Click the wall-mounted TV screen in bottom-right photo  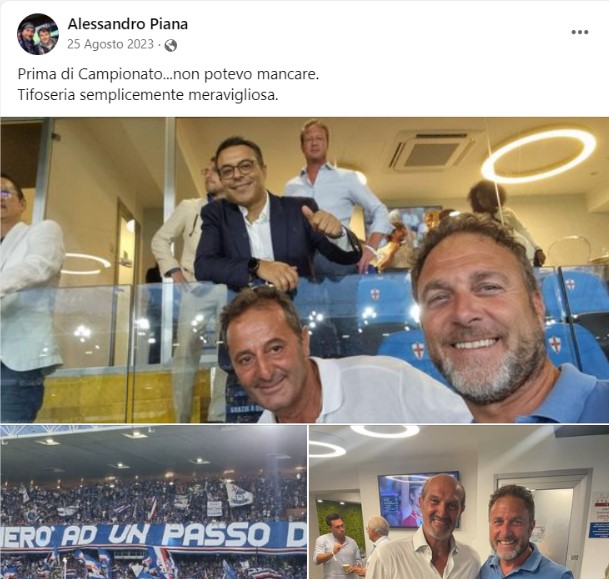click(x=418, y=500)
